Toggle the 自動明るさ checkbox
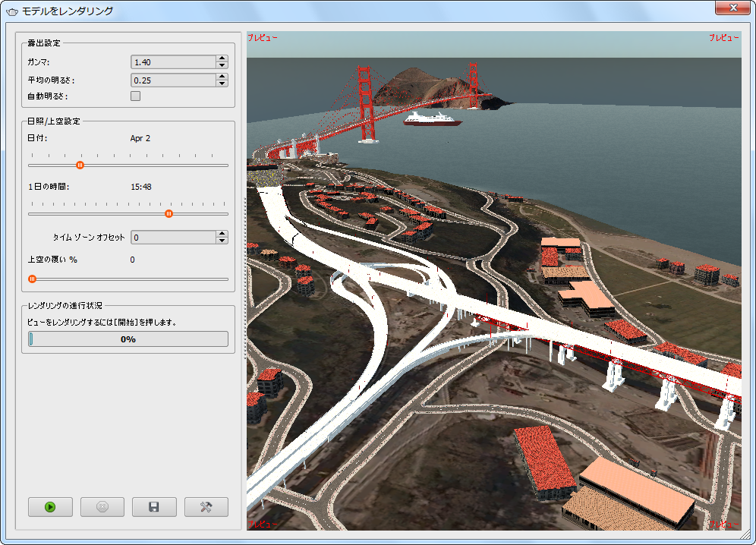 coord(135,96)
